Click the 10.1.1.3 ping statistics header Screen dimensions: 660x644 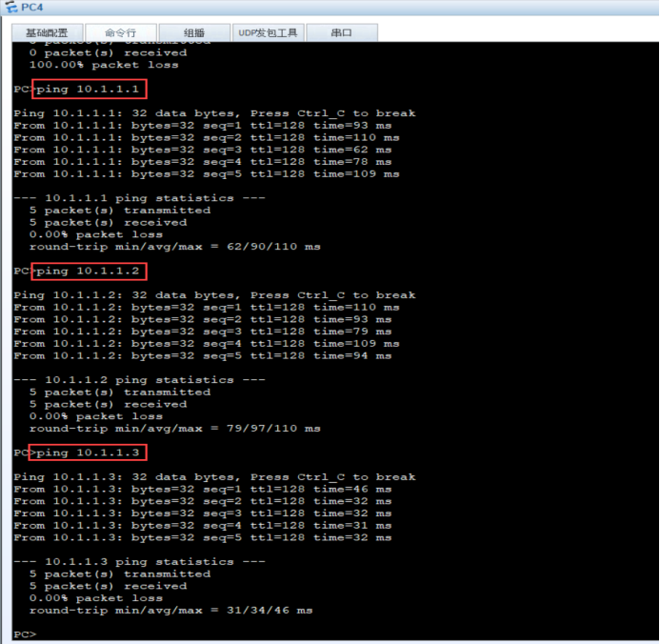(139, 562)
